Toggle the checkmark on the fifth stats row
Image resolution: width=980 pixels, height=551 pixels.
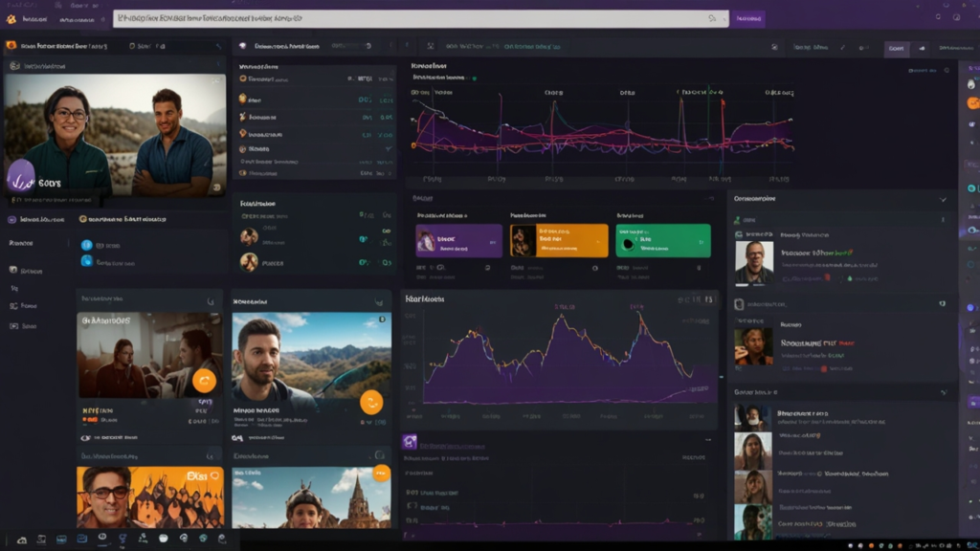(389, 148)
